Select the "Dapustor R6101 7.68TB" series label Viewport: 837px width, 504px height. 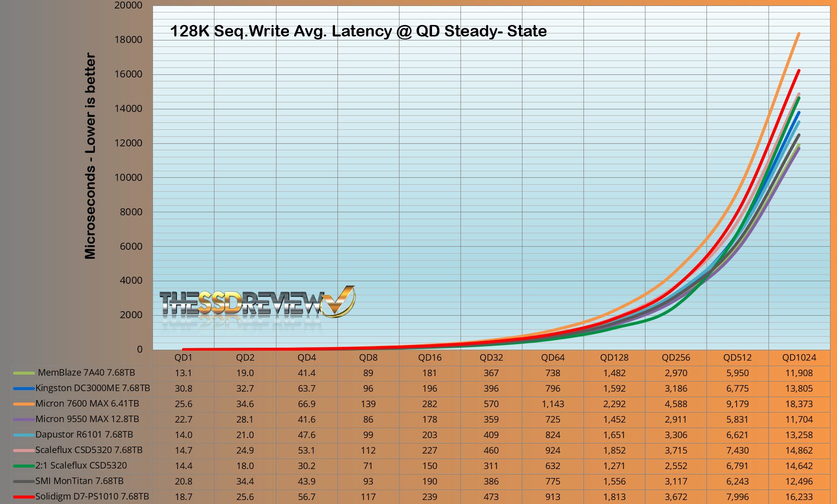pyautogui.click(x=84, y=435)
